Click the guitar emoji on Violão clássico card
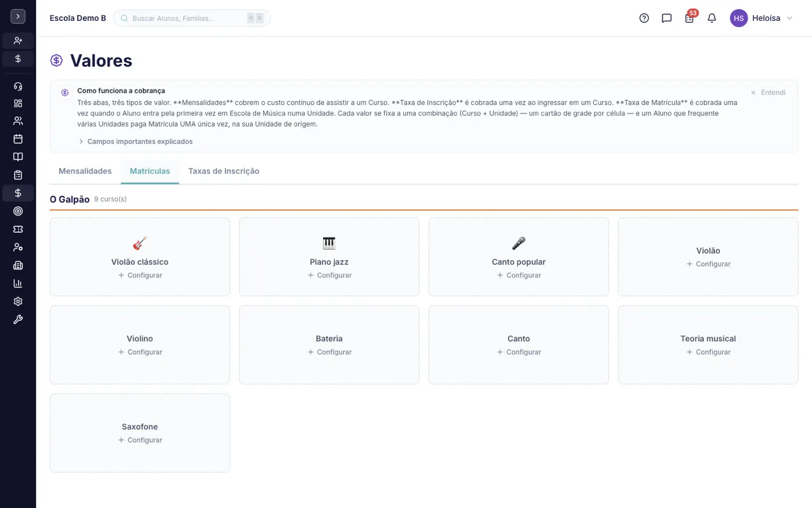This screenshot has height=508, width=812. click(140, 243)
